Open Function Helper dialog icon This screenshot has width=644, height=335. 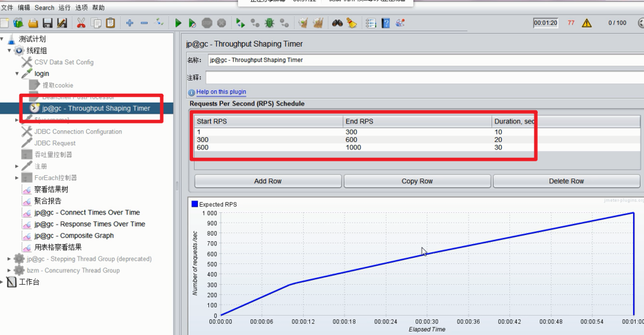point(371,23)
